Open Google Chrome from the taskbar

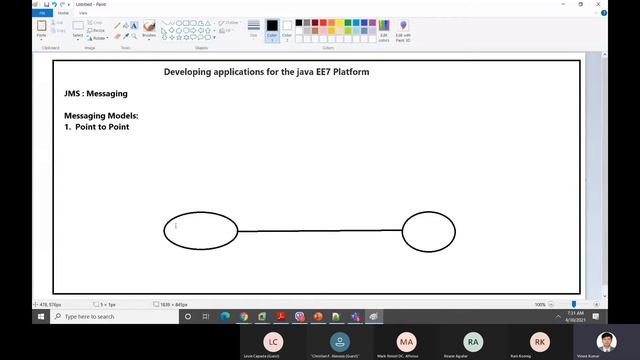click(244, 317)
